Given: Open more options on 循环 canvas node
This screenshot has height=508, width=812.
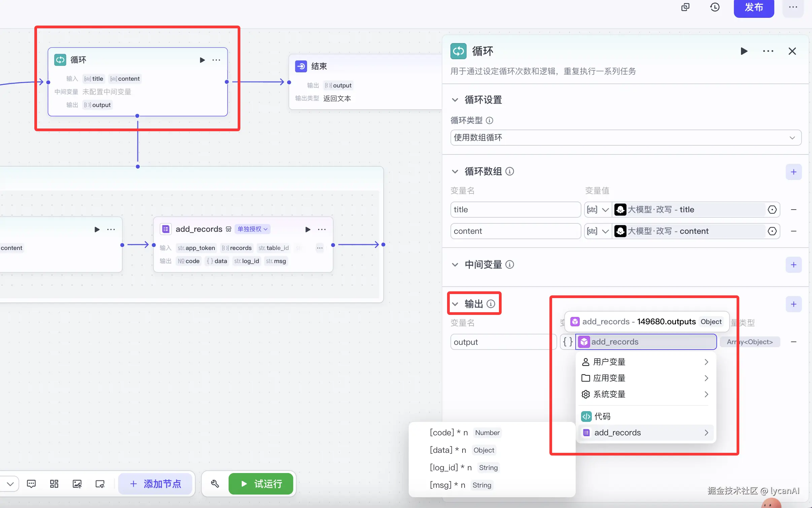Looking at the screenshot, I should tap(216, 60).
